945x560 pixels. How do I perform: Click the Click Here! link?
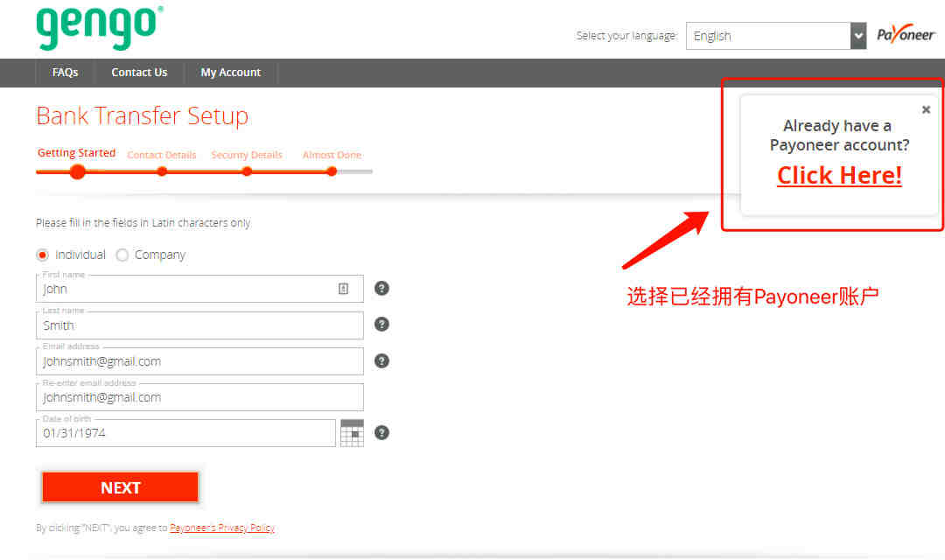(839, 175)
